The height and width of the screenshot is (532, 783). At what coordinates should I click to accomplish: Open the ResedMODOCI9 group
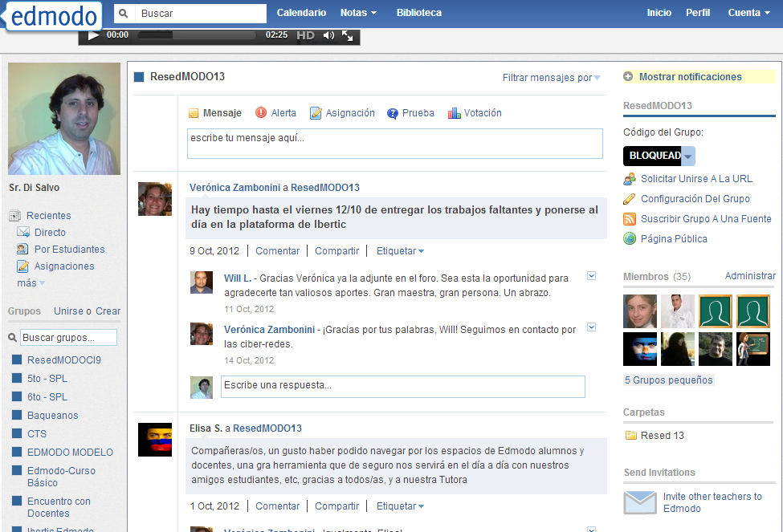click(x=64, y=360)
